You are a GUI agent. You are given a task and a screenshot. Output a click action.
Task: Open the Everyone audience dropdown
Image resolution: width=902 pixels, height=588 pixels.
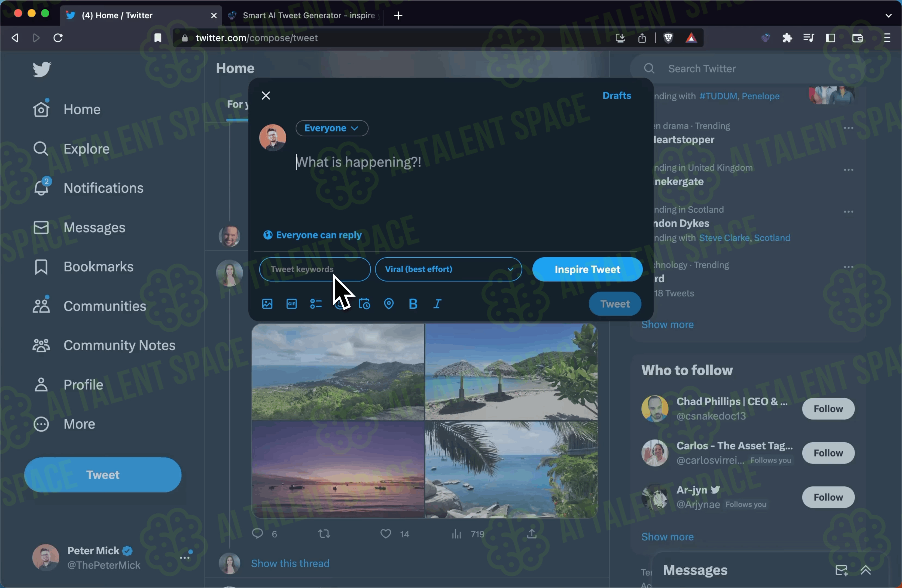tap(332, 128)
